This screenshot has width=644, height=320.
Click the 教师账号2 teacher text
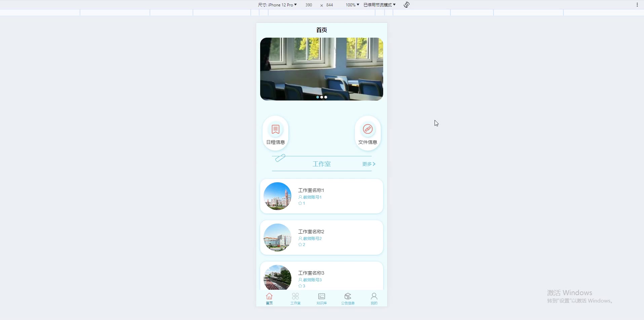(x=312, y=239)
